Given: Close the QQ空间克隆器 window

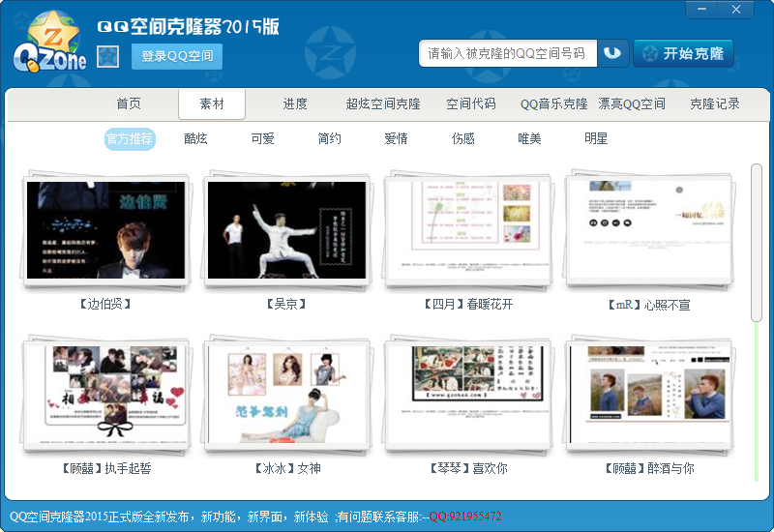Looking at the screenshot, I should [x=736, y=10].
